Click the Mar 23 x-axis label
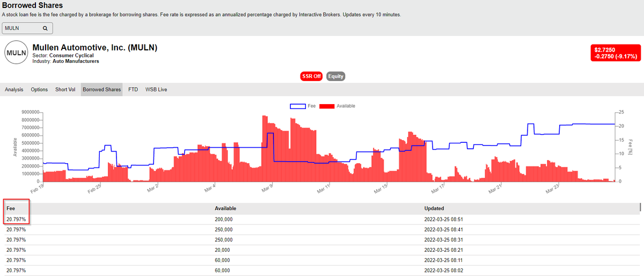 click(x=552, y=189)
